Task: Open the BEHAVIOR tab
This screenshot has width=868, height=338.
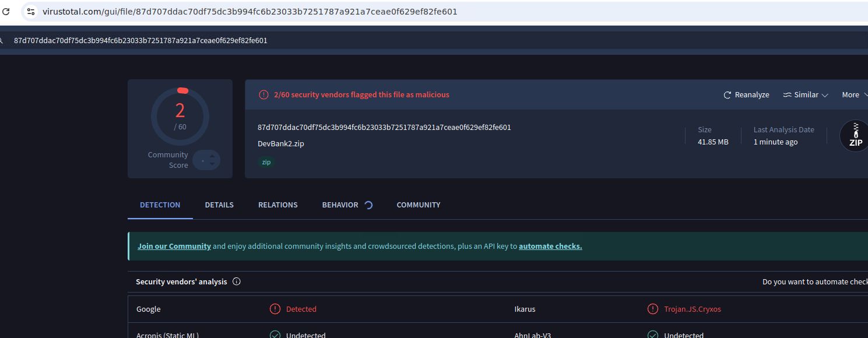Action: coord(340,205)
